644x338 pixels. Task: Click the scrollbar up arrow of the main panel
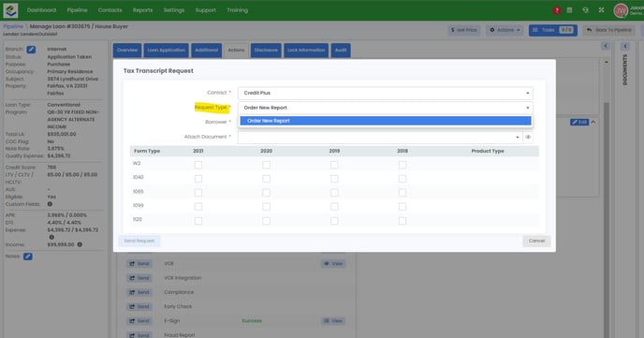coord(607,62)
